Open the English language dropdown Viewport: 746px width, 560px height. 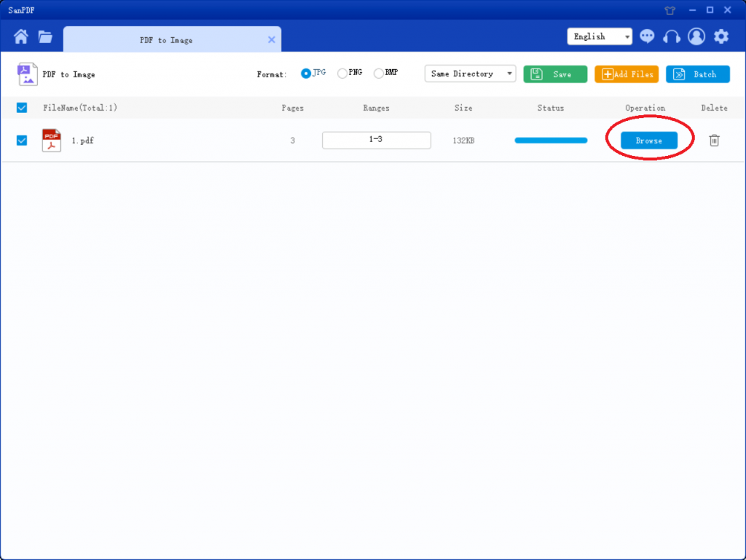coord(600,36)
